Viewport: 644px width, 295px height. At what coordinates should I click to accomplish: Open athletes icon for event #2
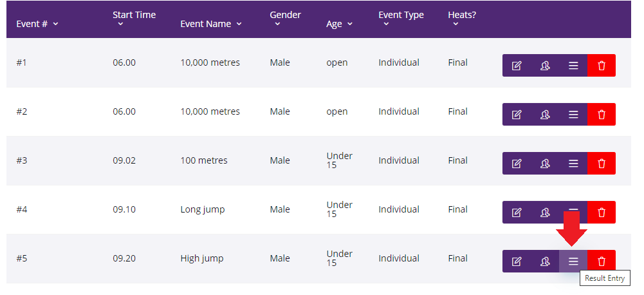point(545,115)
